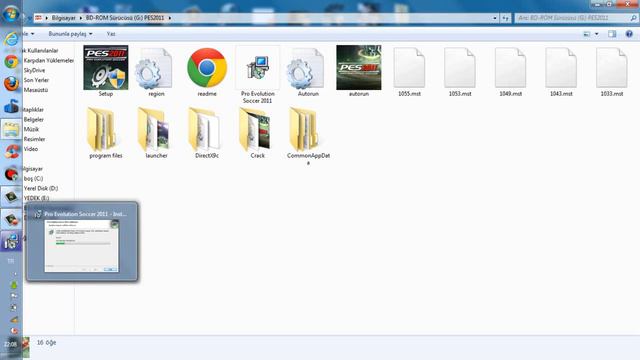Expand the address bar history dropdown
The width and height of the screenshot is (640, 360).
tap(495, 18)
